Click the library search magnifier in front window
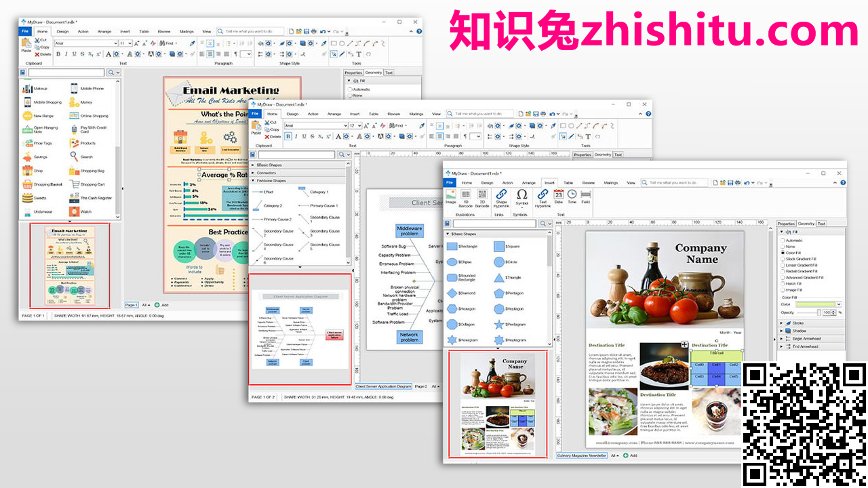868x488 pixels. tap(545, 224)
